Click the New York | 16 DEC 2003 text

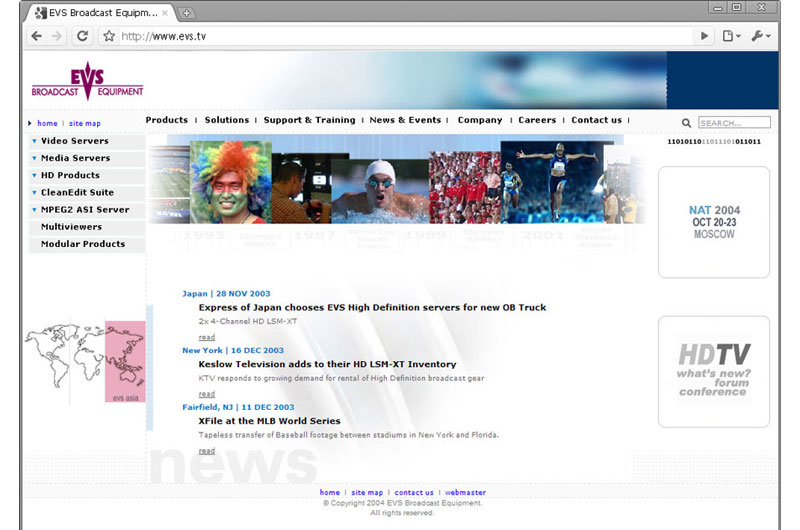click(233, 350)
